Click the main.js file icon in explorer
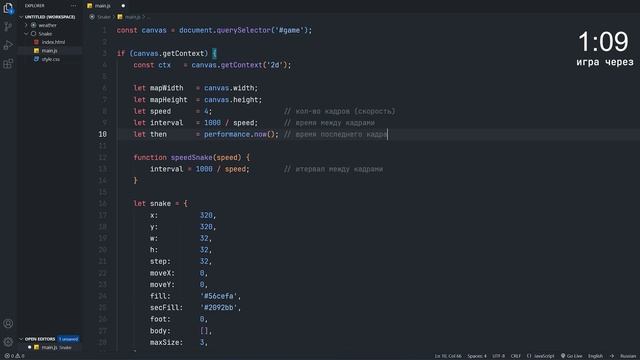The image size is (640, 360). click(x=36, y=51)
